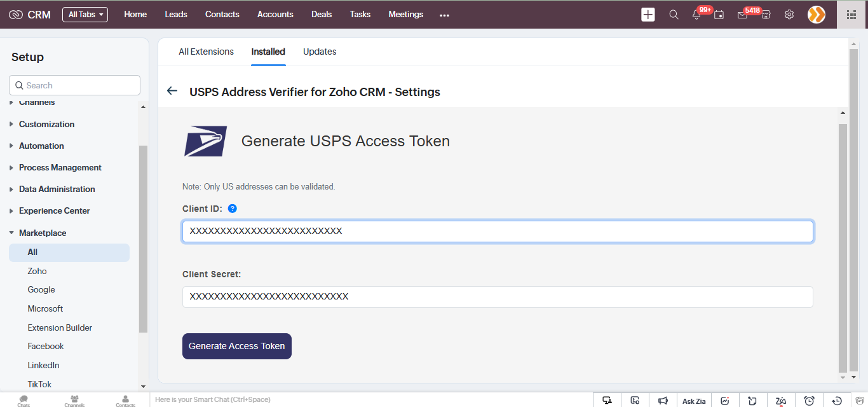This screenshot has width=868, height=407.
Task: Focus the Client ID input field
Action: tap(498, 231)
